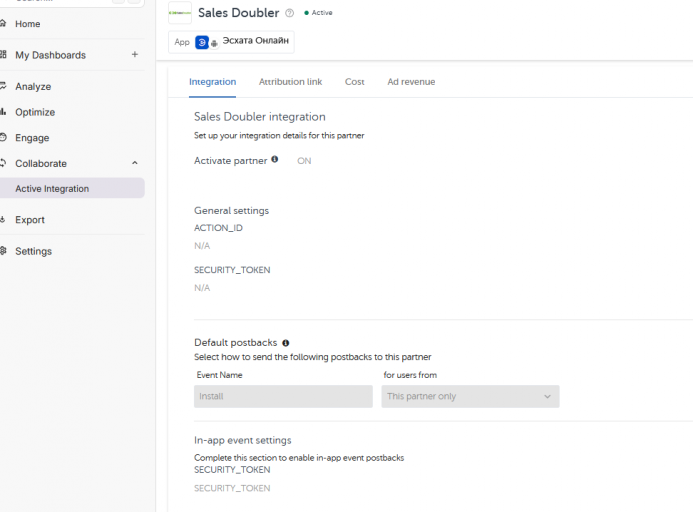693x512 pixels.
Task: Switch to the Ad revenue tab
Action: (x=411, y=82)
